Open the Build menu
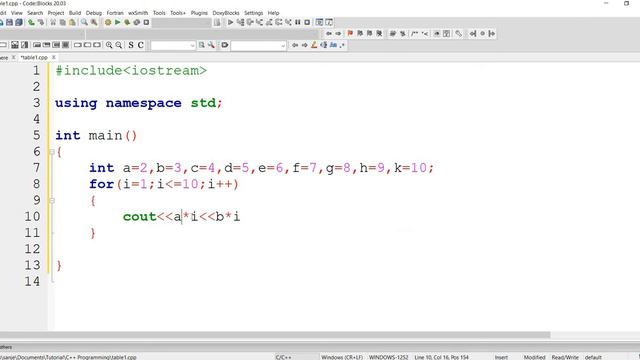The image size is (640, 360). point(75,13)
